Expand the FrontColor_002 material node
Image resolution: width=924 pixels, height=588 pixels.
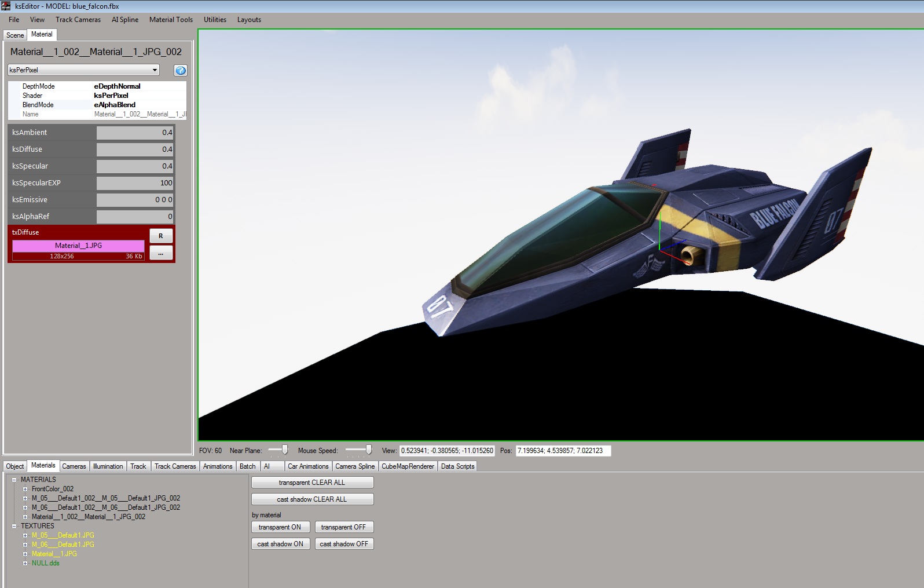[25, 489]
